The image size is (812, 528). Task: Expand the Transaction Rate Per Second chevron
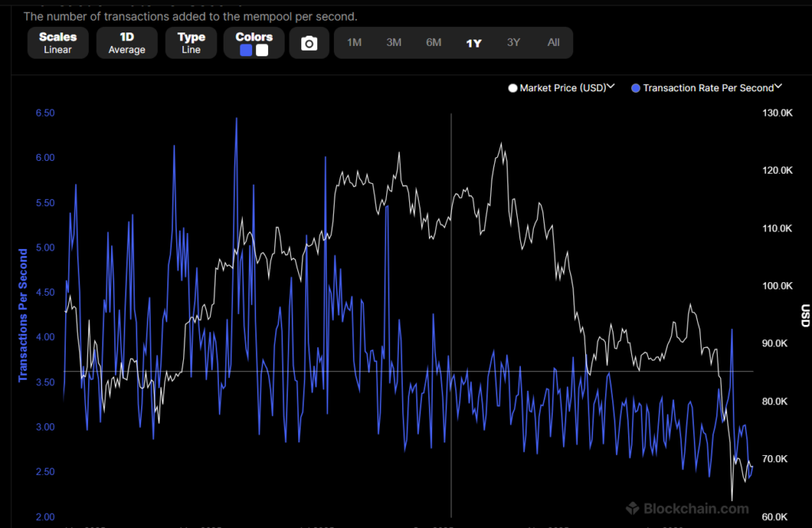(x=778, y=87)
